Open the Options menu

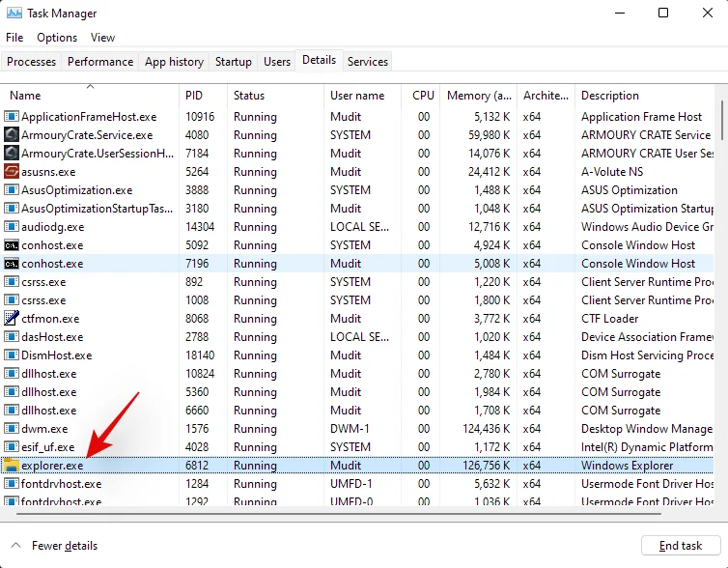[57, 38]
